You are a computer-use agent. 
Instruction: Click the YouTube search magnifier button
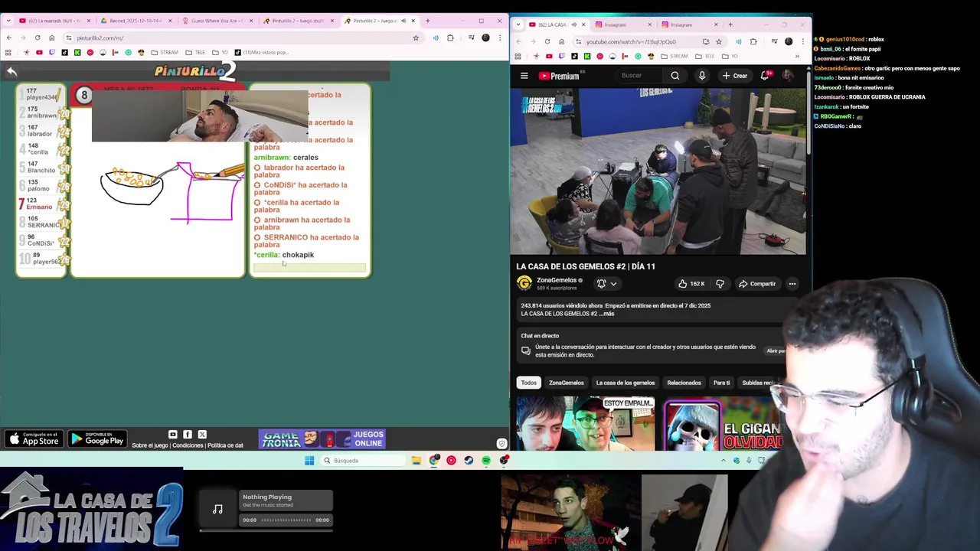coord(675,76)
